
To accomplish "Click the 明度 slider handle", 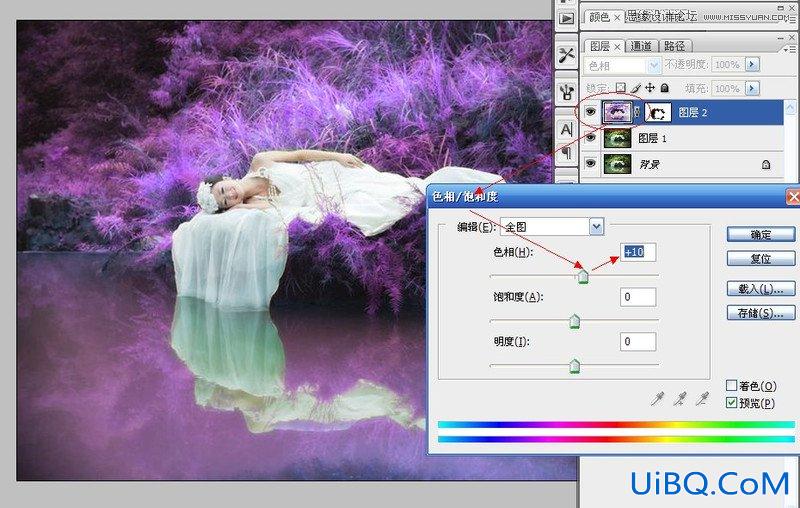I will 574,366.
